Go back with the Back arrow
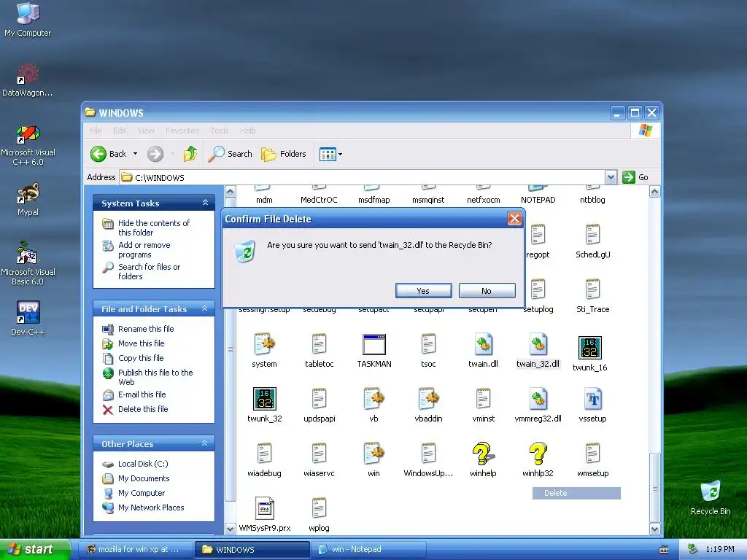Screen dimensions: 747x560 109,154
